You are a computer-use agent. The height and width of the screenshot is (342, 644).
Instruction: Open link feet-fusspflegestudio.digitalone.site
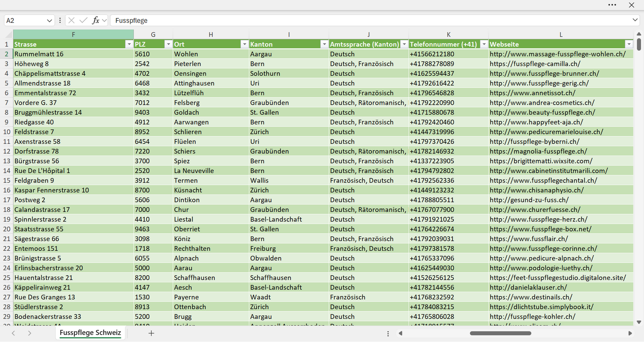click(x=558, y=278)
